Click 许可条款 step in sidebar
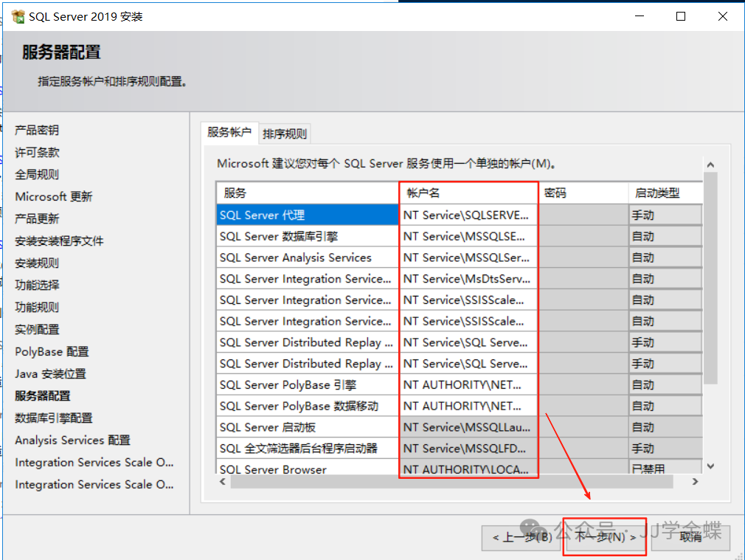The image size is (745, 560). [37, 153]
